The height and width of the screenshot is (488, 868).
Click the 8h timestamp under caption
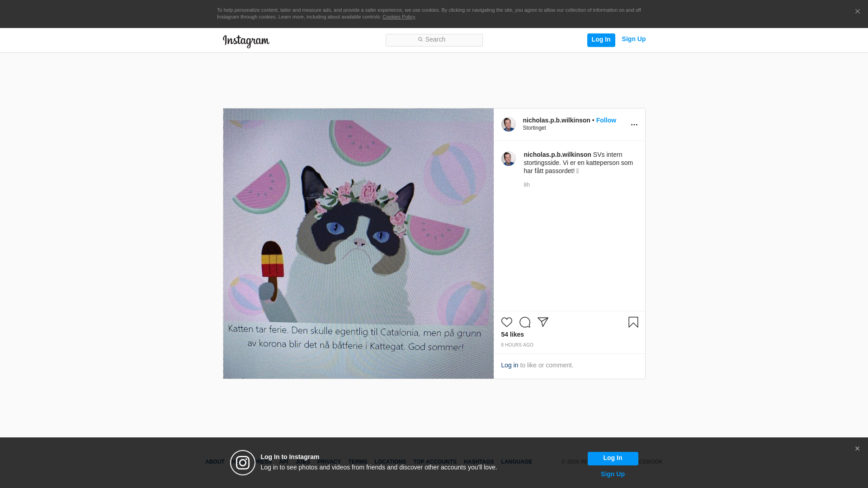tap(527, 185)
